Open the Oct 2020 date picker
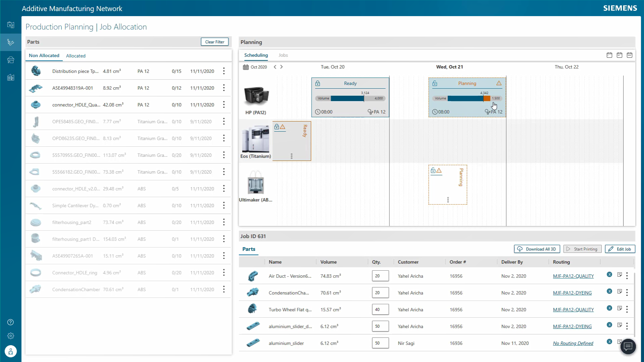The width and height of the screenshot is (644, 362). [255, 67]
